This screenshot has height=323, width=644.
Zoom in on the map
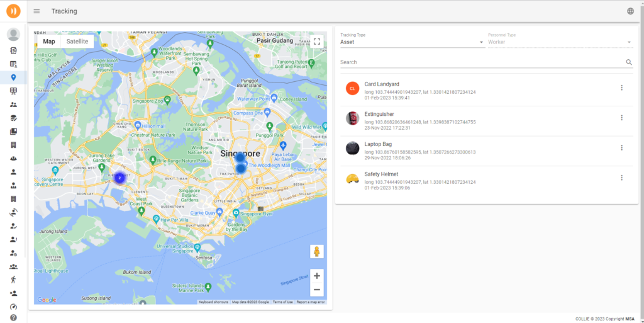(317, 276)
